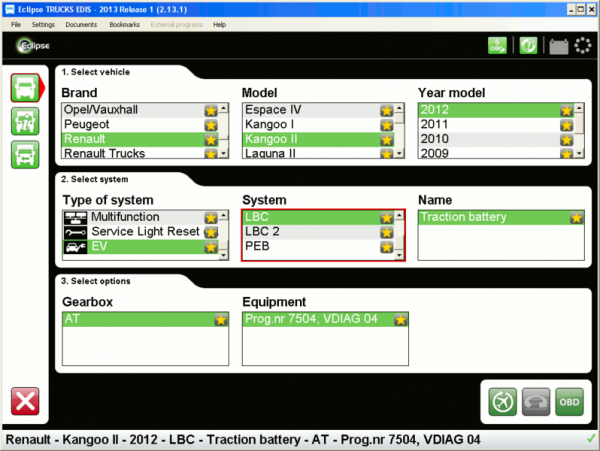This screenshot has height=451, width=600.
Task: Toggle favorite star for Prog.nr 7504 equipment
Action: coord(401,319)
